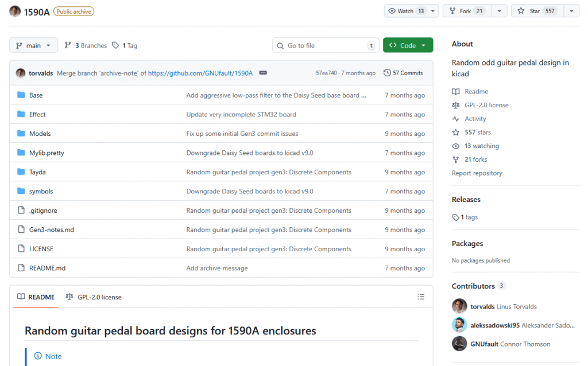
Task: Open the GNUfault/1590A GitHub link
Action: 200,73
